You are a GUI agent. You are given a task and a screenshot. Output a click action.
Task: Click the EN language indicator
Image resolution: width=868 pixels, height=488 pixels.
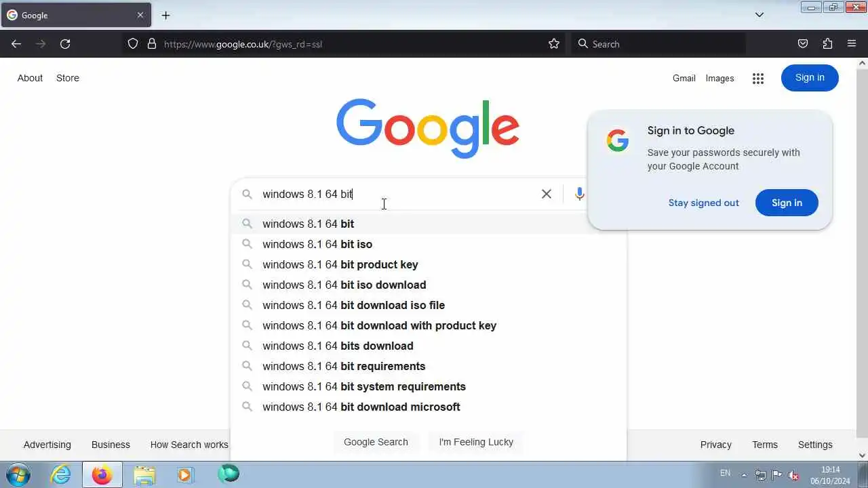(725, 473)
